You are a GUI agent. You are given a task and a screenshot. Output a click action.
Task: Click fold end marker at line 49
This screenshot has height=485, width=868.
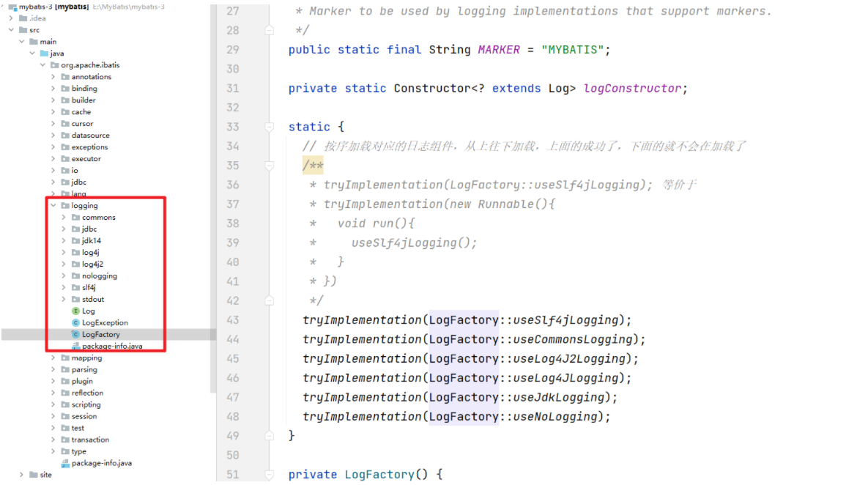point(269,436)
